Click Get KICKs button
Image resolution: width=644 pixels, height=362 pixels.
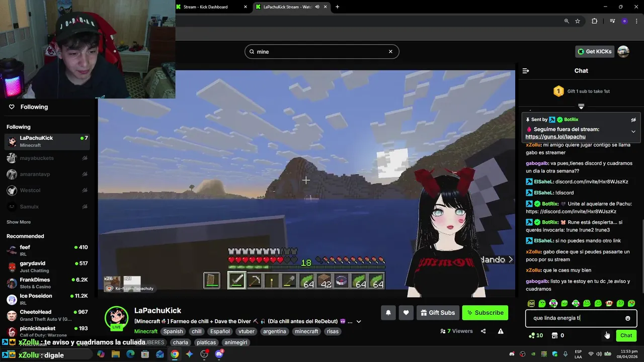point(595,51)
